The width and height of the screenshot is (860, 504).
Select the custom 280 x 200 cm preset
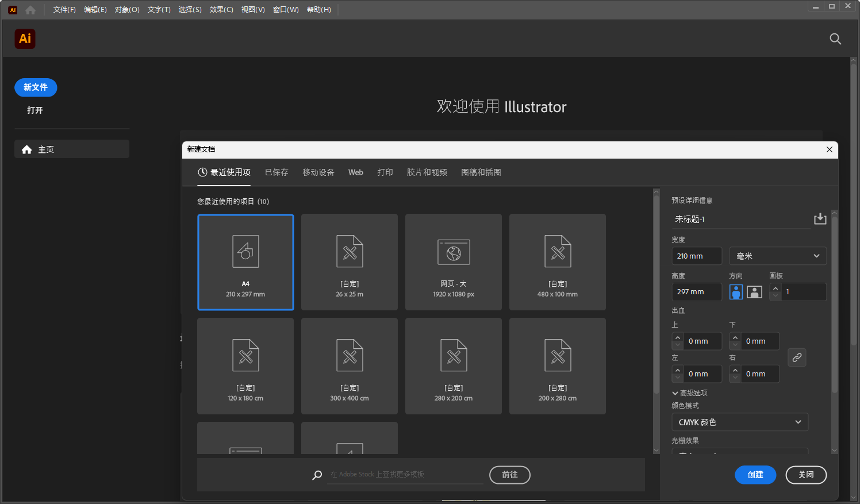(454, 366)
